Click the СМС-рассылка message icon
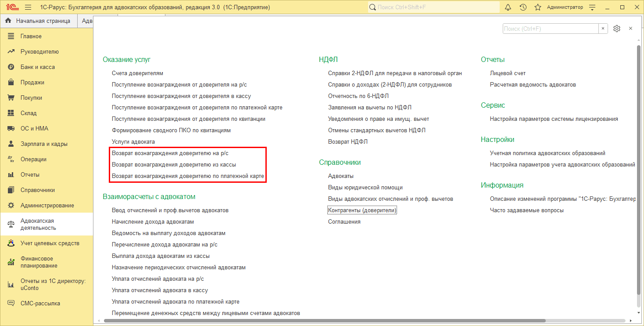644x326 pixels. click(x=11, y=303)
